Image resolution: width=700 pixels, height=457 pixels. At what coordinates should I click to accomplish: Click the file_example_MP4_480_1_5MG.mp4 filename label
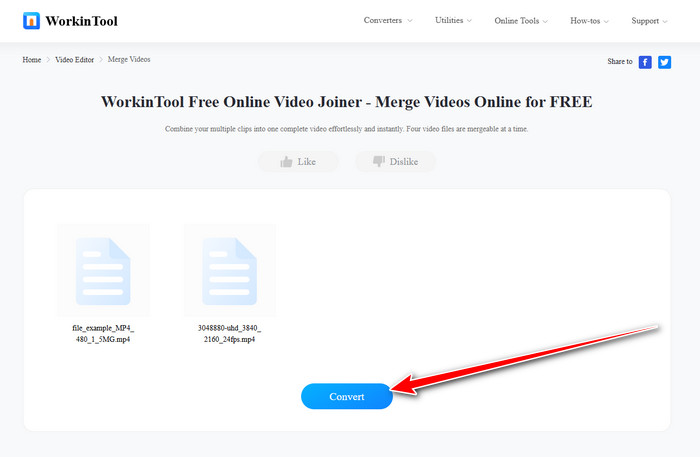(103, 333)
